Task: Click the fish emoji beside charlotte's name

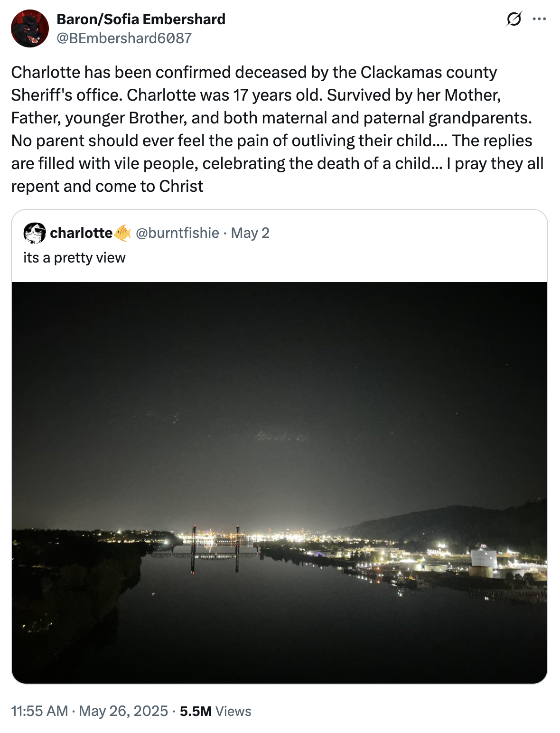Action: tap(122, 233)
